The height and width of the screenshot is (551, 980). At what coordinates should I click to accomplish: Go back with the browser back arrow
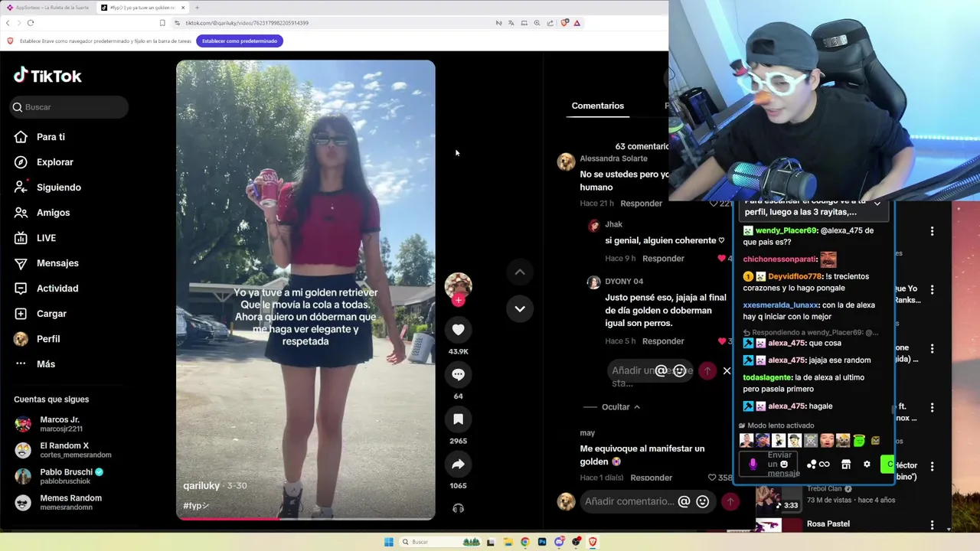[8, 23]
